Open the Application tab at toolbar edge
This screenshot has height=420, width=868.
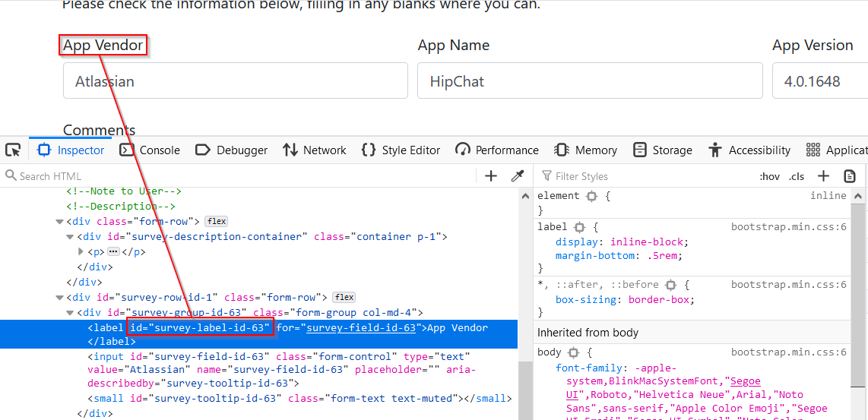click(x=836, y=150)
